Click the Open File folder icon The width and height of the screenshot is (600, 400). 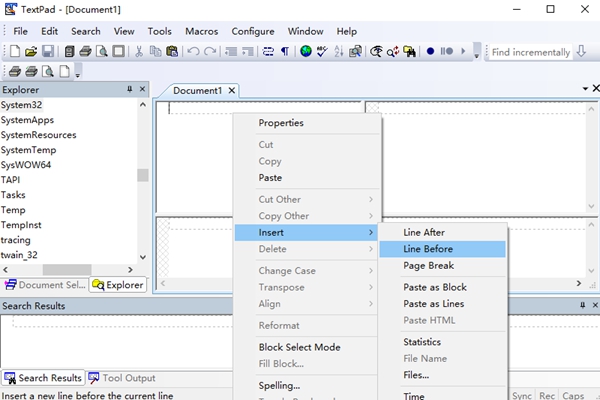[31, 51]
